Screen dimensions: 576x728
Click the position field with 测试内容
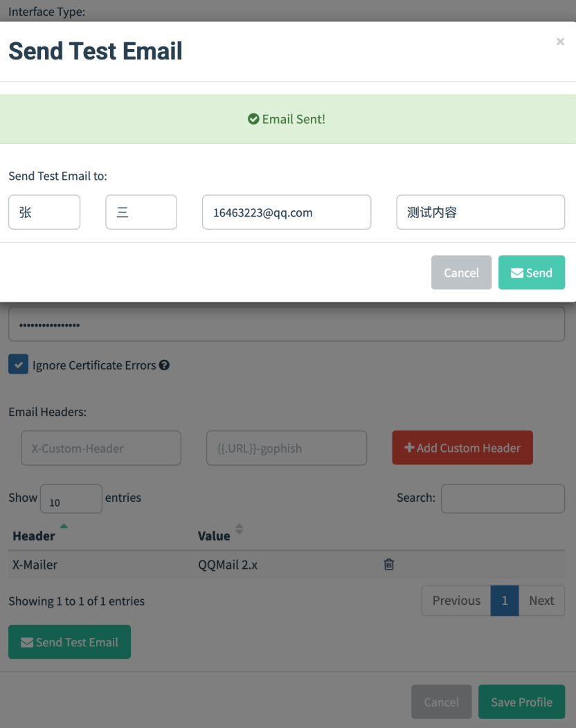pos(480,212)
